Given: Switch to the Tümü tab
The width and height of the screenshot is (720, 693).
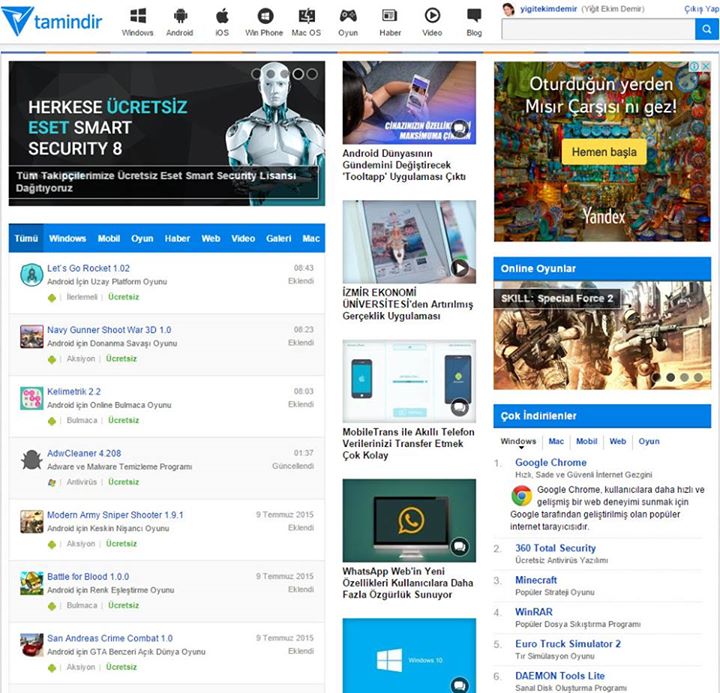Looking at the screenshot, I should (x=26, y=238).
